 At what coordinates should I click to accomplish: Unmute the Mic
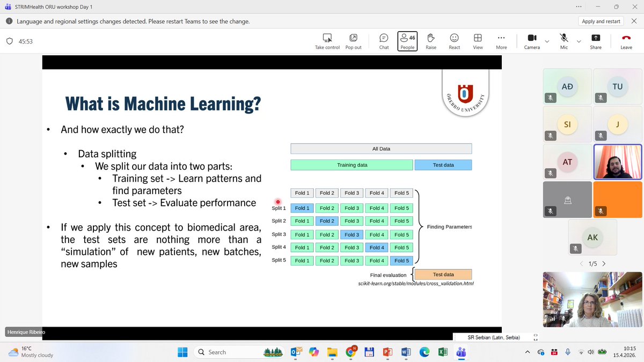point(563,42)
